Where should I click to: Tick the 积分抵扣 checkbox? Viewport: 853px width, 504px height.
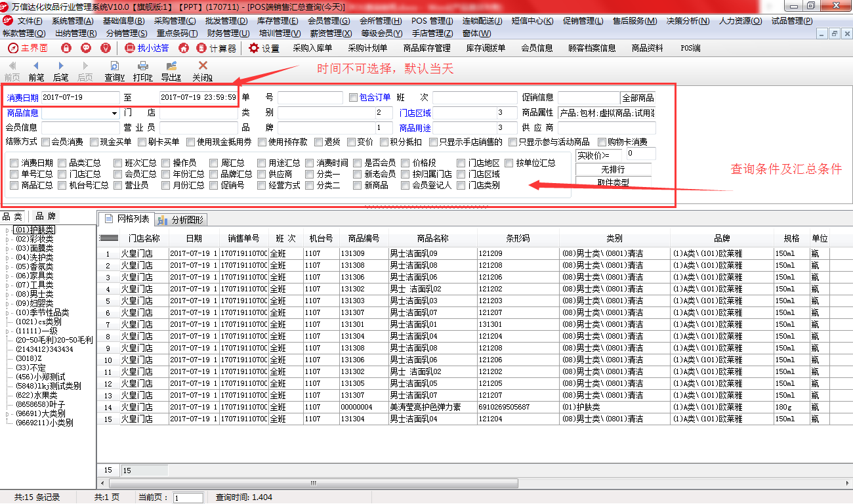coord(383,142)
